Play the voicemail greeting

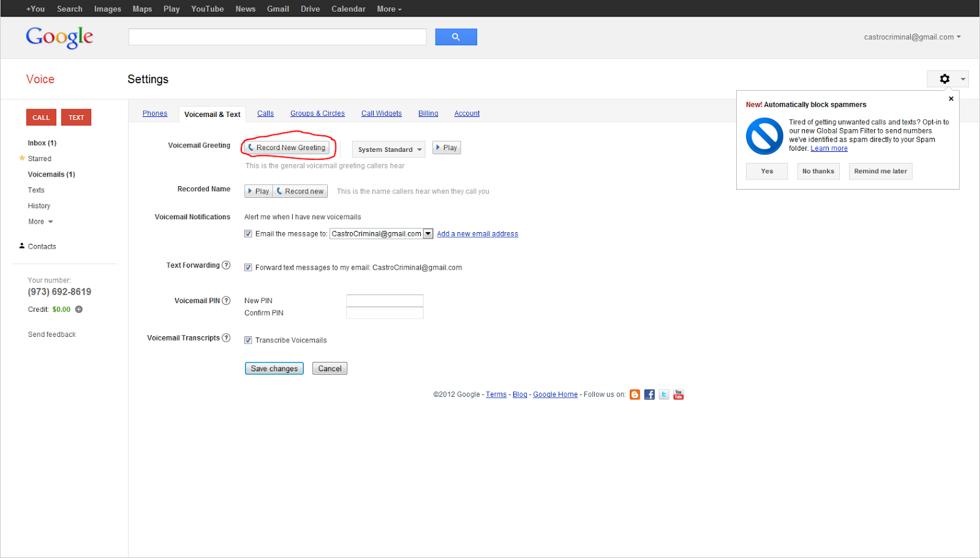point(447,148)
